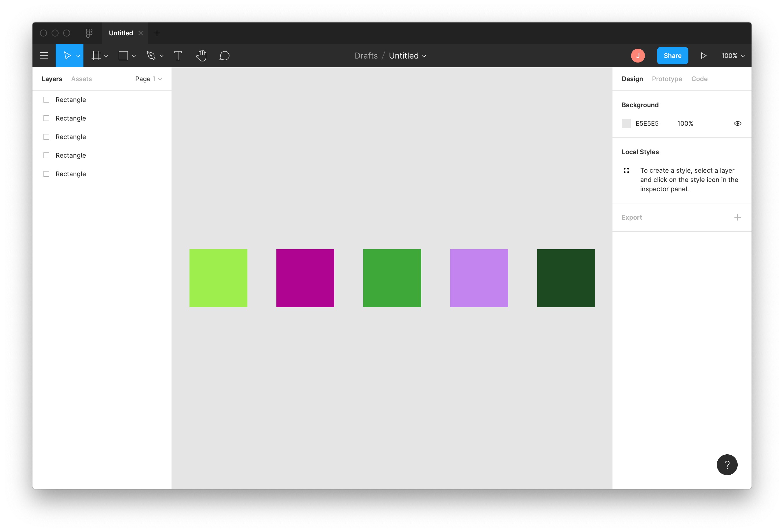Open the Untitled file name dropdown

[x=408, y=56]
